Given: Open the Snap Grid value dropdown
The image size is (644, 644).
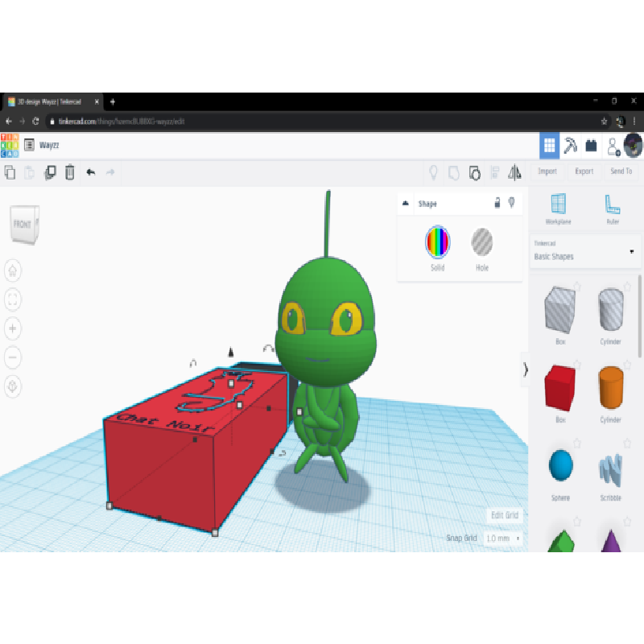Looking at the screenshot, I should [x=502, y=538].
